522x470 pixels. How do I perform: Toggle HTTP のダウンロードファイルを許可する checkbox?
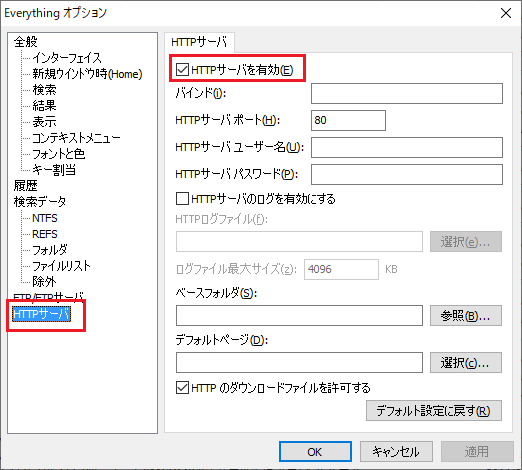pyautogui.click(x=182, y=388)
